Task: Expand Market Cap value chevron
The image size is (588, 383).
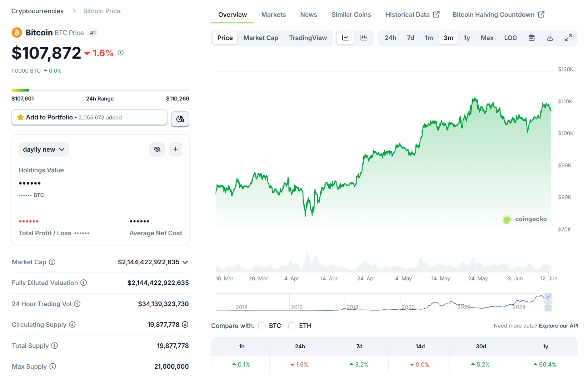Action: 185,262
